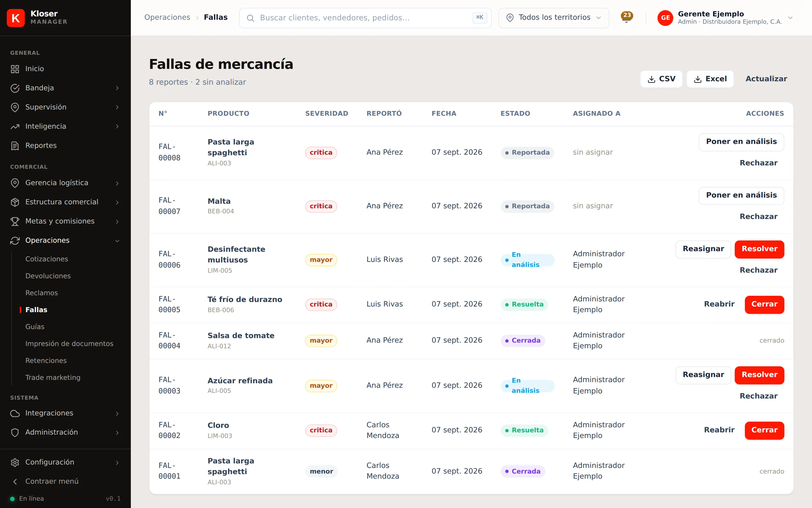Click the Operaciones refresh icon
This screenshot has width=812, height=508.
point(15,240)
